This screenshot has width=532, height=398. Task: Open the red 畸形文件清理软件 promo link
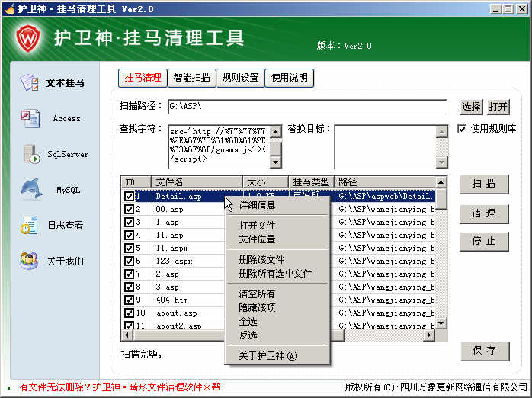(120, 387)
